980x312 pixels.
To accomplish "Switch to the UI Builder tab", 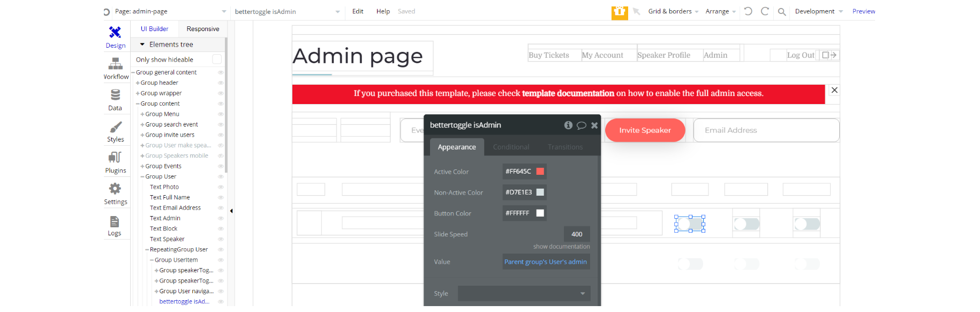I will click(155, 29).
